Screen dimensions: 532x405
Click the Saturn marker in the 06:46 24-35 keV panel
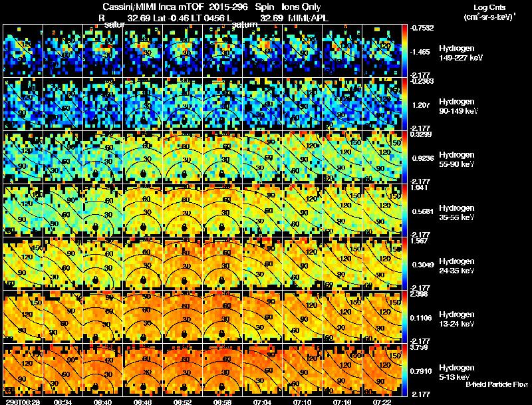click(x=143, y=280)
